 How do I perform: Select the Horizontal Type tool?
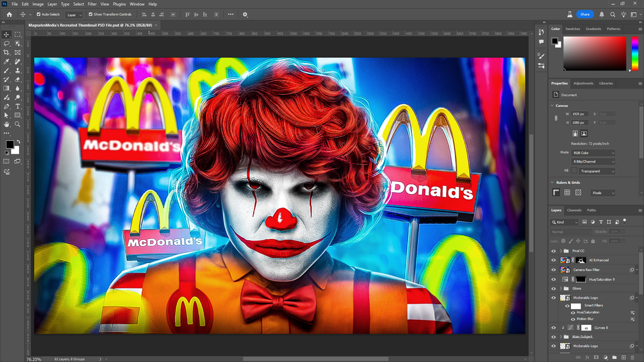pyautogui.click(x=18, y=106)
